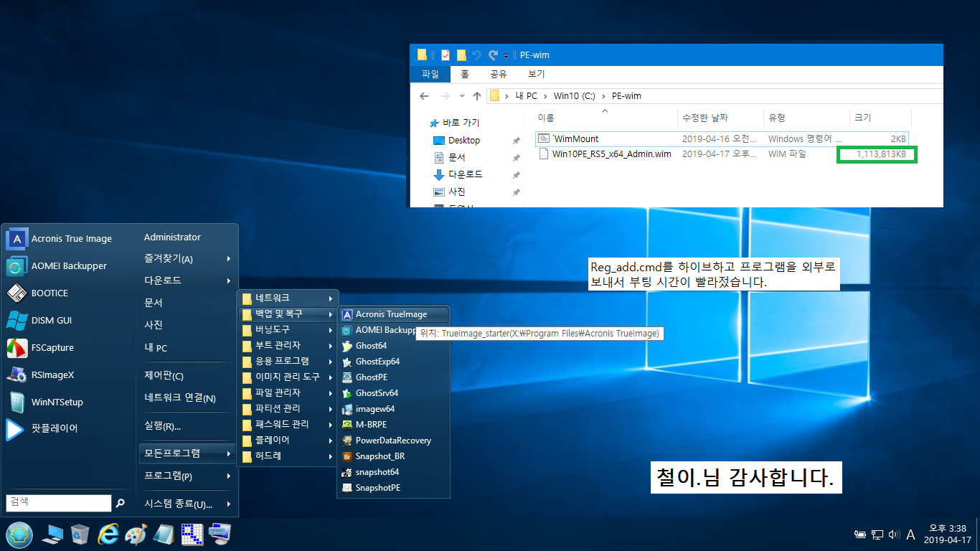The width and height of the screenshot is (980, 551).
Task: Click the Up arrow in Explorer navigation
Action: [477, 96]
